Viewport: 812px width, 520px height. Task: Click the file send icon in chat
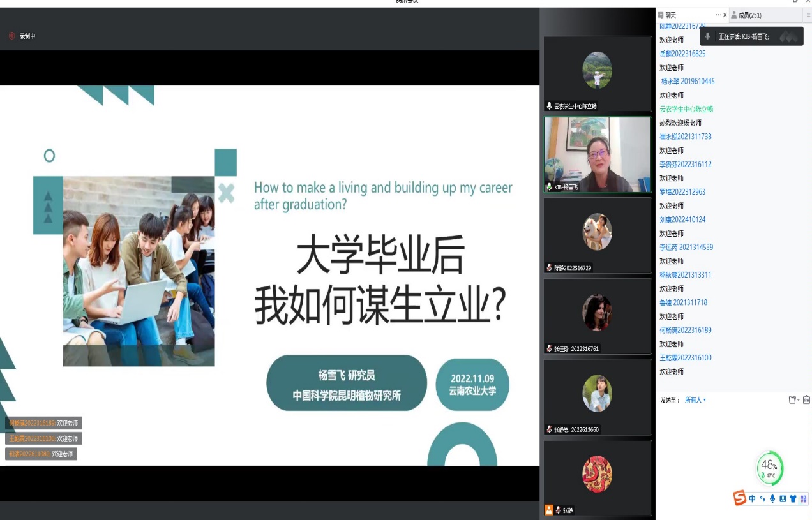792,400
